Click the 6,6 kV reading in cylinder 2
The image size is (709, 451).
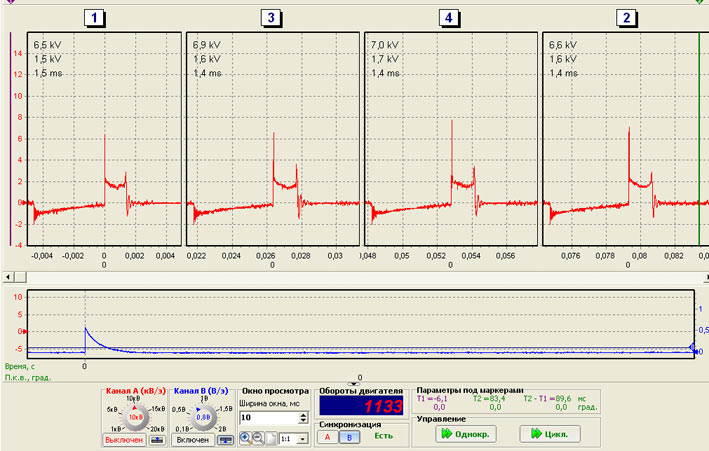point(562,45)
